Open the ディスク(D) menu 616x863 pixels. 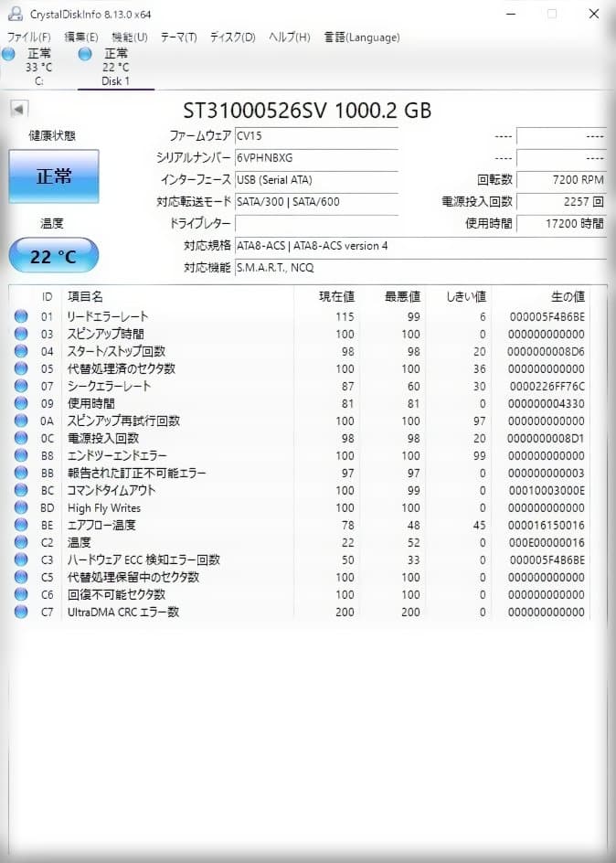(x=233, y=37)
